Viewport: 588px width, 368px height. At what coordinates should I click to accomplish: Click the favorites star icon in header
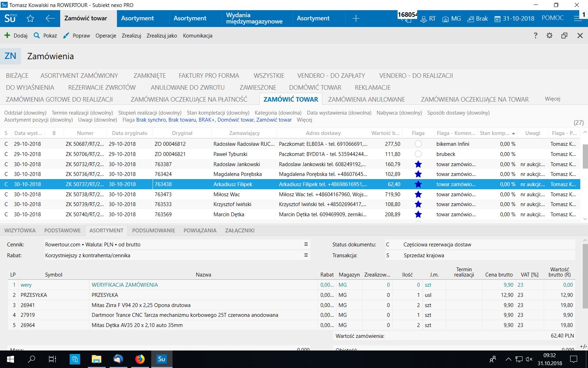[30, 19]
